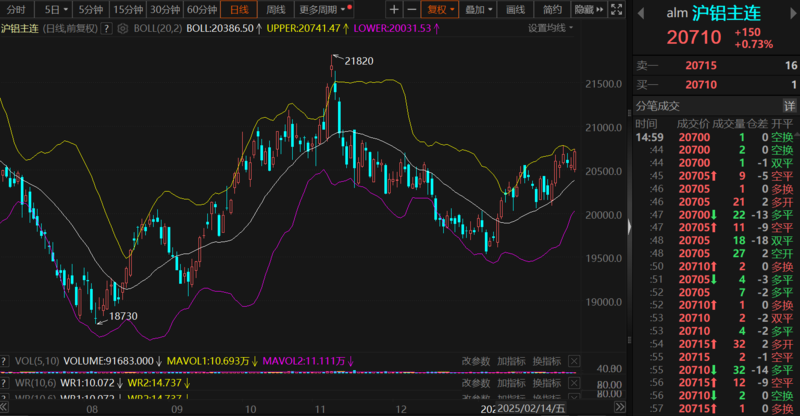Toggle the 画线 drawing tools

pyautogui.click(x=516, y=9)
